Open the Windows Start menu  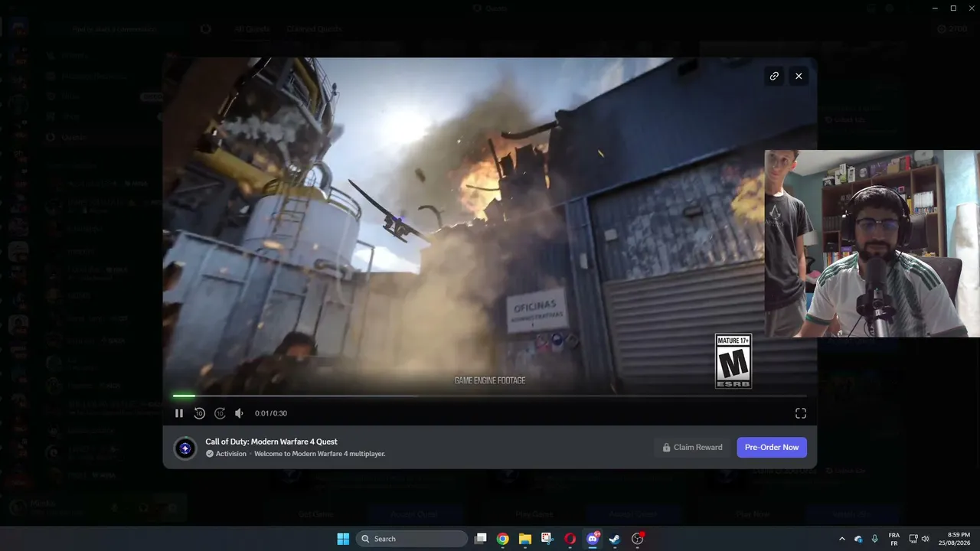343,539
